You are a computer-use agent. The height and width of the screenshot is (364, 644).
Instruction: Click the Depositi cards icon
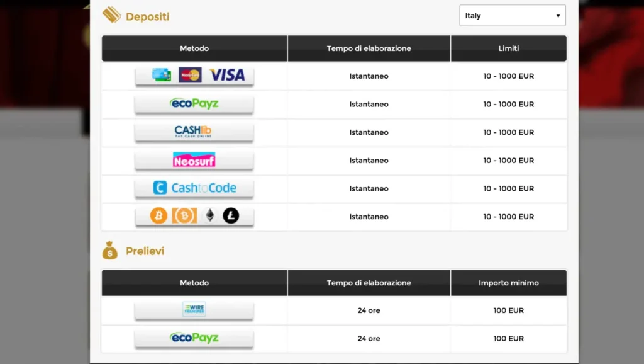tap(111, 15)
